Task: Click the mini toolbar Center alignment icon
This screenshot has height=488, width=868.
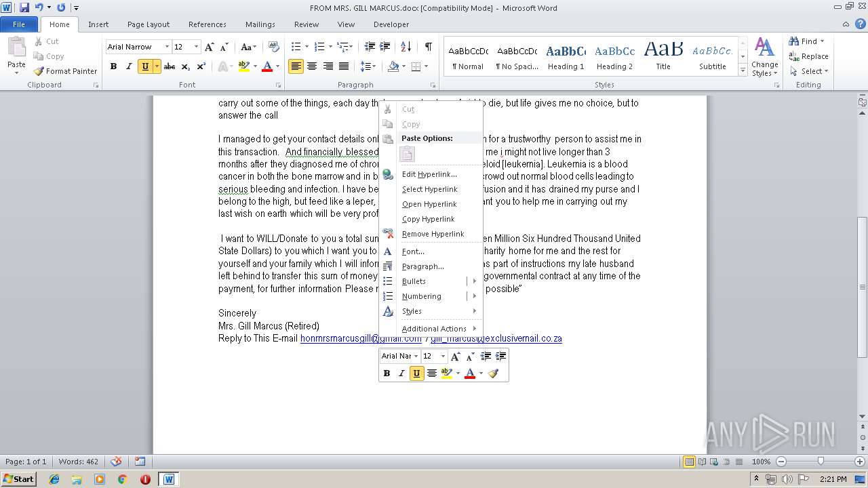Action: [432, 373]
